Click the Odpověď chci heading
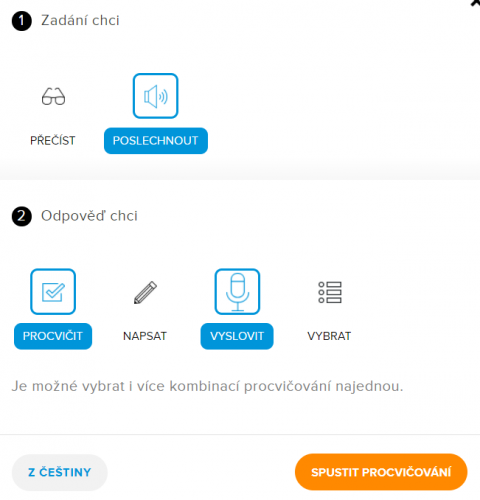The width and height of the screenshot is (480, 500). tap(89, 216)
